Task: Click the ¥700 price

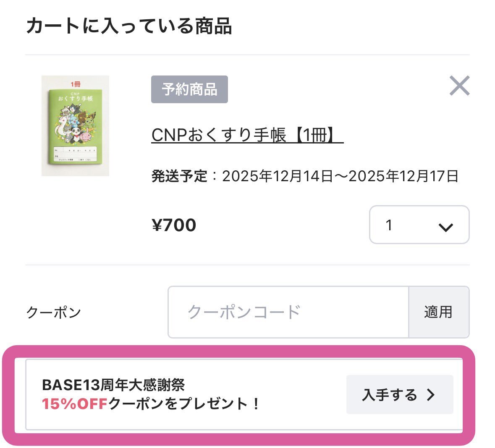Action: [174, 225]
